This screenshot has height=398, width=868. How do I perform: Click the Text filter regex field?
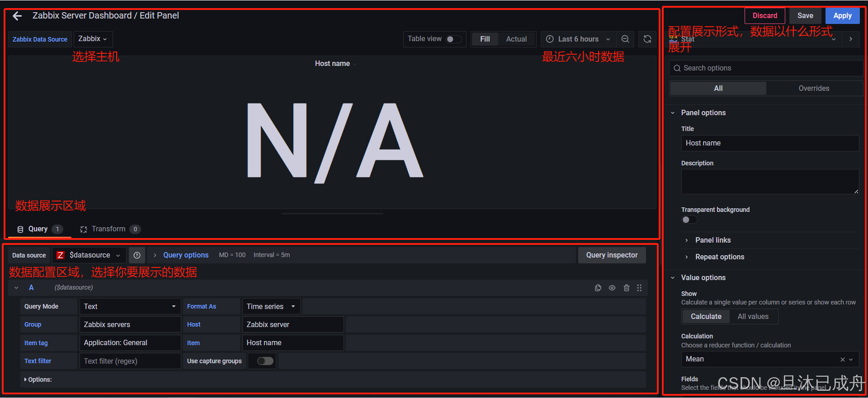point(130,361)
